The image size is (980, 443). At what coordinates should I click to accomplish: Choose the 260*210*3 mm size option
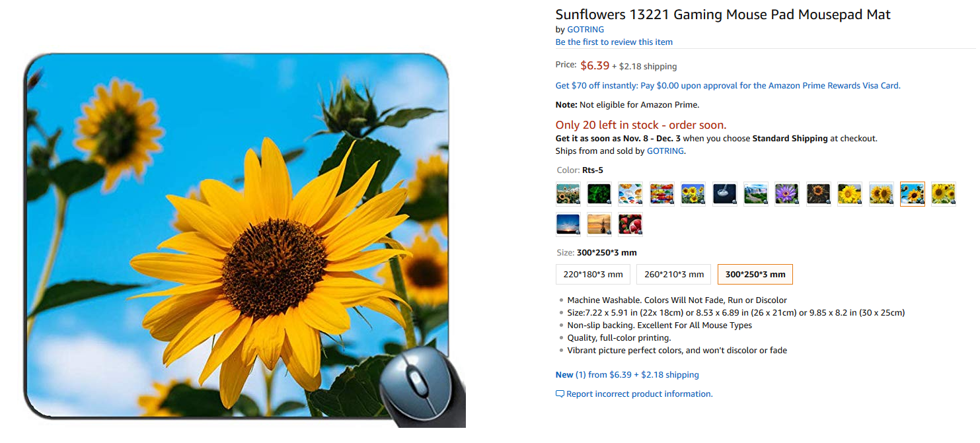tap(674, 275)
